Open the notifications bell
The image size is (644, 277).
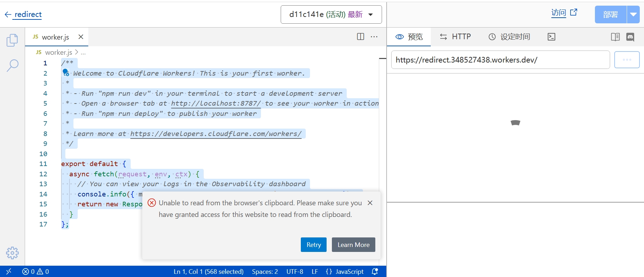(x=375, y=271)
